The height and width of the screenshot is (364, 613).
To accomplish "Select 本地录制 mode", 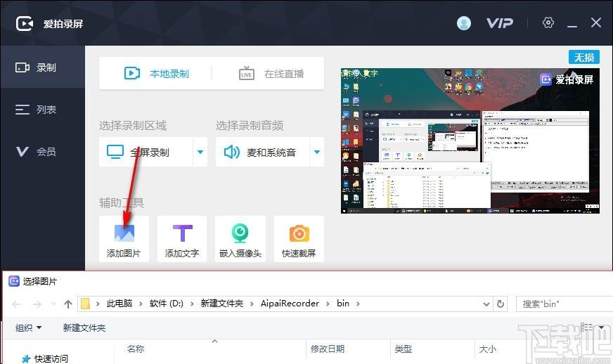I will (156, 74).
